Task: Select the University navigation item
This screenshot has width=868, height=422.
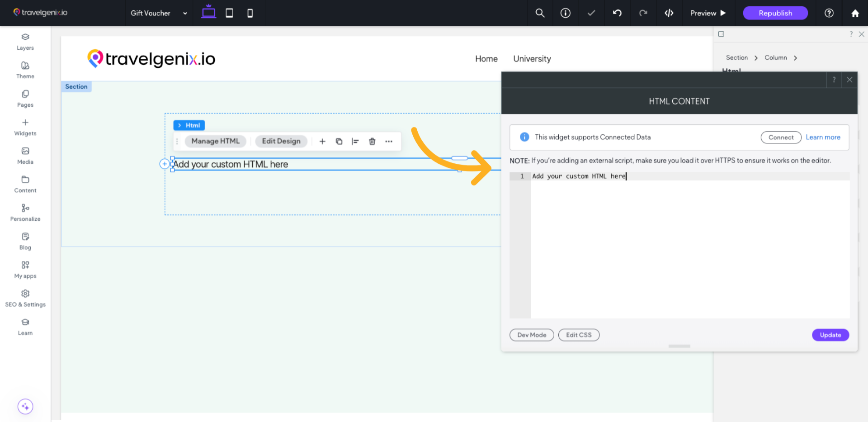Action: pos(532,58)
